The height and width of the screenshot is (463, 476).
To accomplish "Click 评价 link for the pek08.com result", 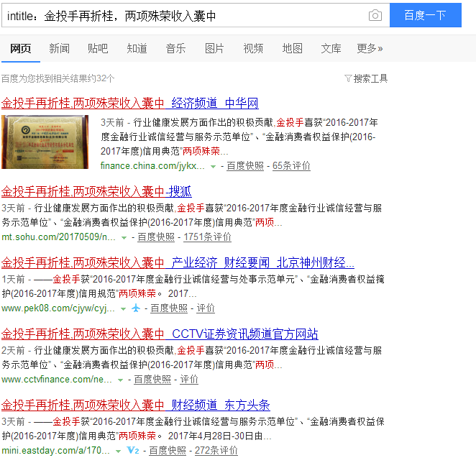I will (x=206, y=308).
